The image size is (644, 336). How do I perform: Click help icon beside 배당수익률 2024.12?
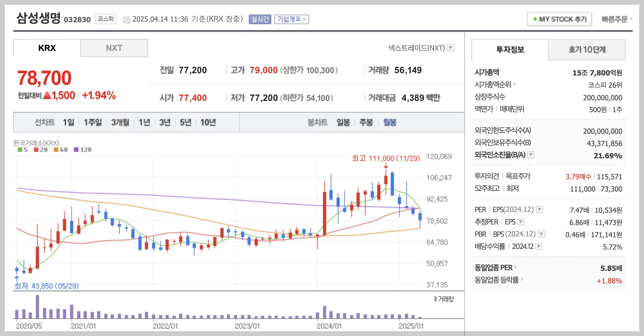pos(538,247)
